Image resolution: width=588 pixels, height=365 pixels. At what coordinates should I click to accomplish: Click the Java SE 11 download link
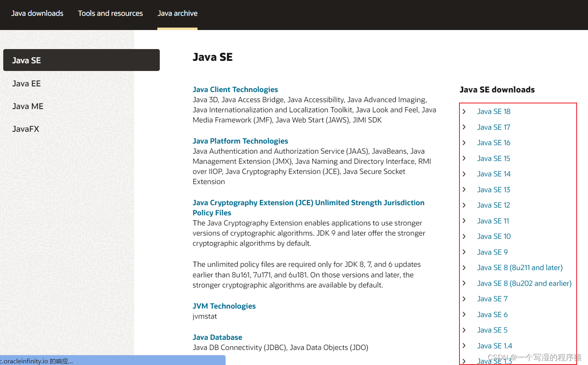point(493,221)
